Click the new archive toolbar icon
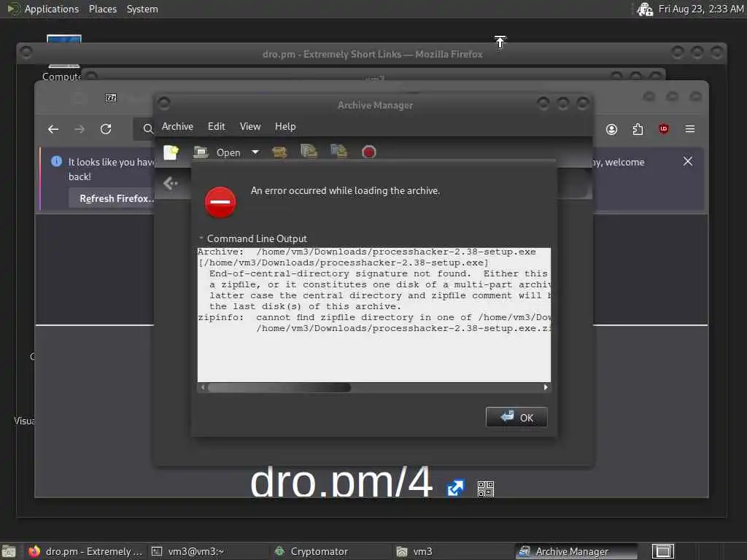 pyautogui.click(x=171, y=152)
